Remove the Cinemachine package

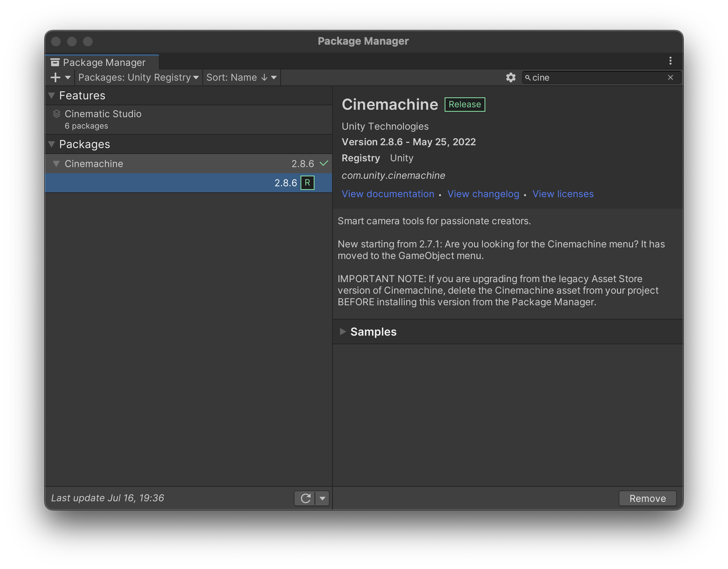tap(647, 498)
